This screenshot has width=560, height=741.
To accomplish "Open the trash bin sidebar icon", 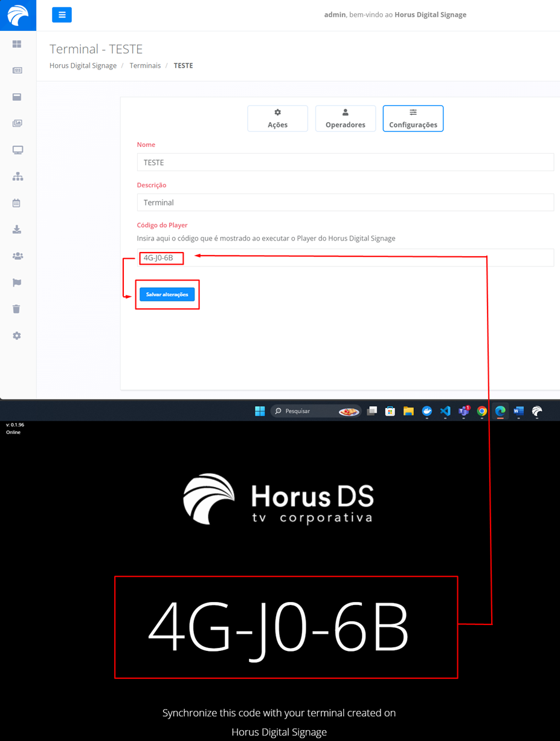I will (17, 309).
